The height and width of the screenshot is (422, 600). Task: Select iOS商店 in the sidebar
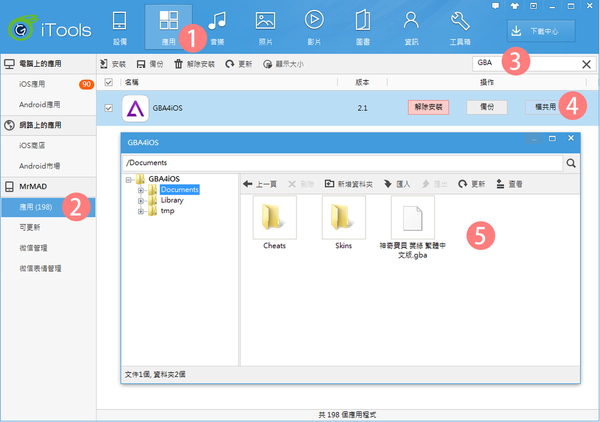(x=34, y=145)
